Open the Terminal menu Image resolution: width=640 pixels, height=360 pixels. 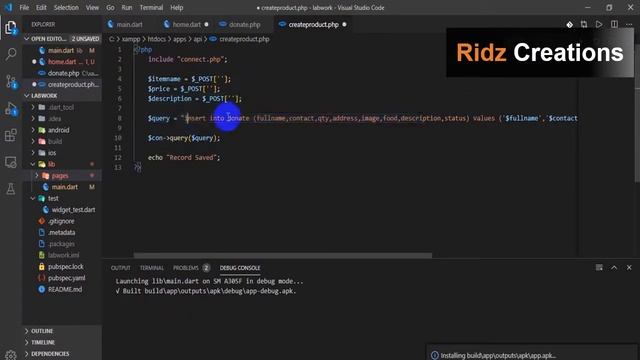click(151, 7)
